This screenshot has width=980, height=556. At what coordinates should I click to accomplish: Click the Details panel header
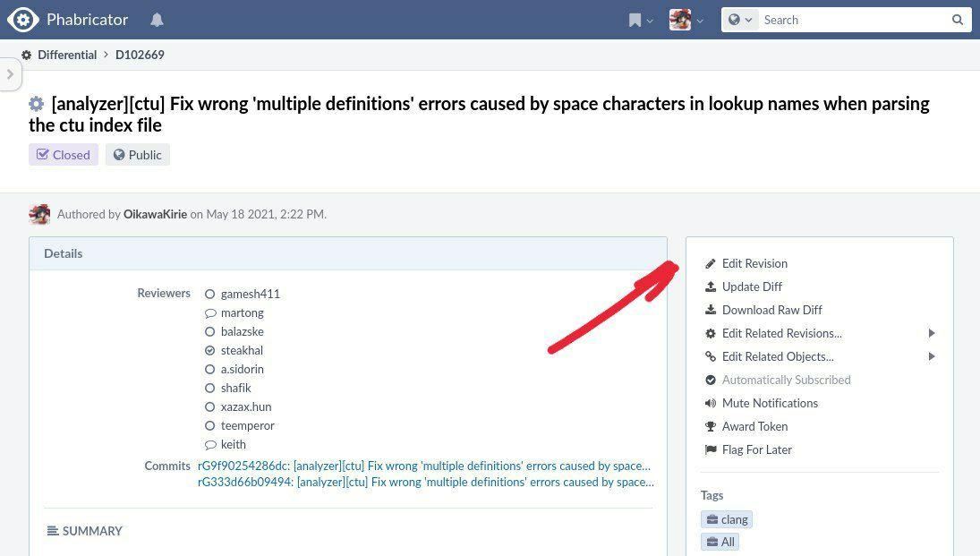[348, 253]
